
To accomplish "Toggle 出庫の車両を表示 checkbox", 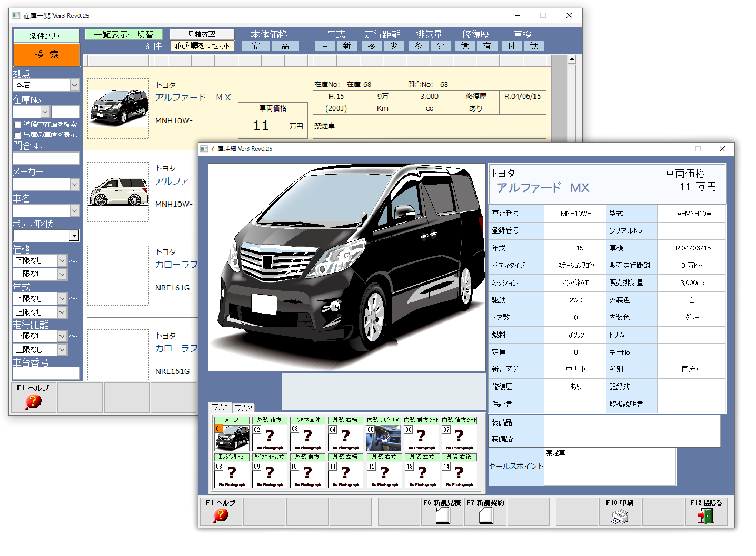I will tap(17, 135).
